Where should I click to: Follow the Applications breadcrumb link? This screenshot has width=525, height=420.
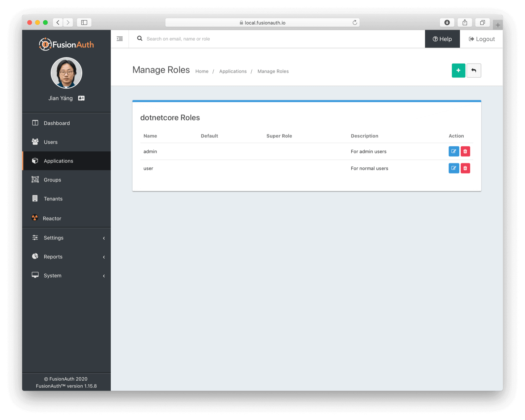[x=233, y=71]
